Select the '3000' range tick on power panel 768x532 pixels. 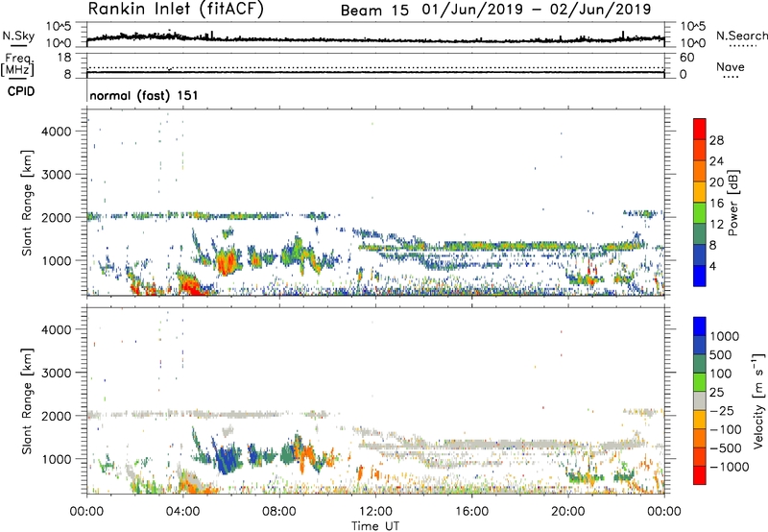click(57, 175)
